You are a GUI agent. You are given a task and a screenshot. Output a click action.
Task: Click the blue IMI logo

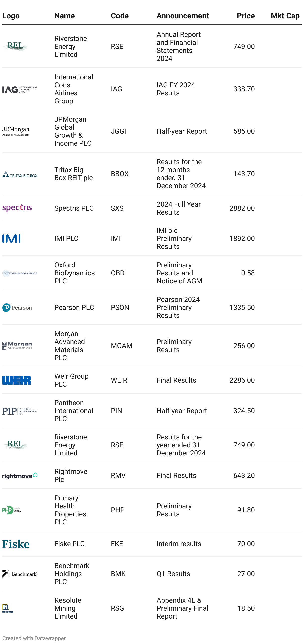[x=11, y=239]
